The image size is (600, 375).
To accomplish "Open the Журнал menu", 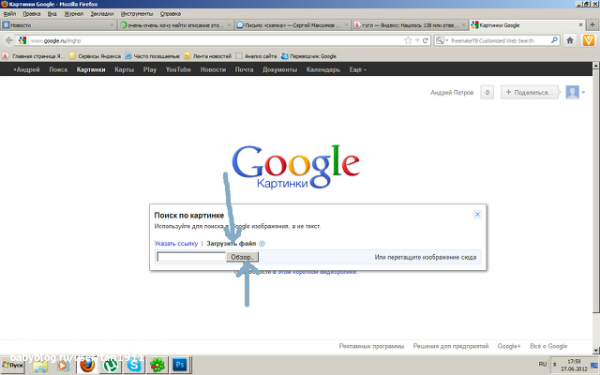I will tap(73, 14).
